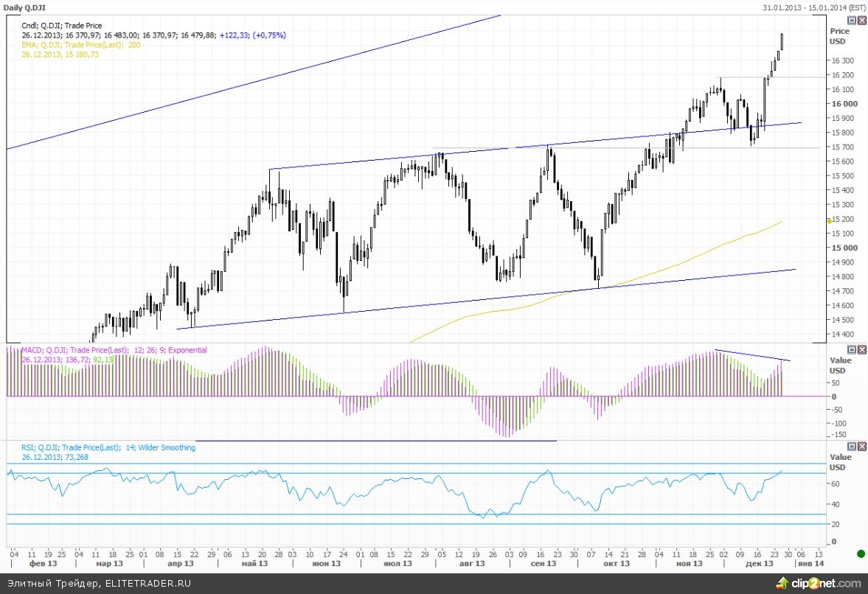Click the MACD 12; 26; 9 Exponential label
The image size is (868, 594).
[x=114, y=350]
